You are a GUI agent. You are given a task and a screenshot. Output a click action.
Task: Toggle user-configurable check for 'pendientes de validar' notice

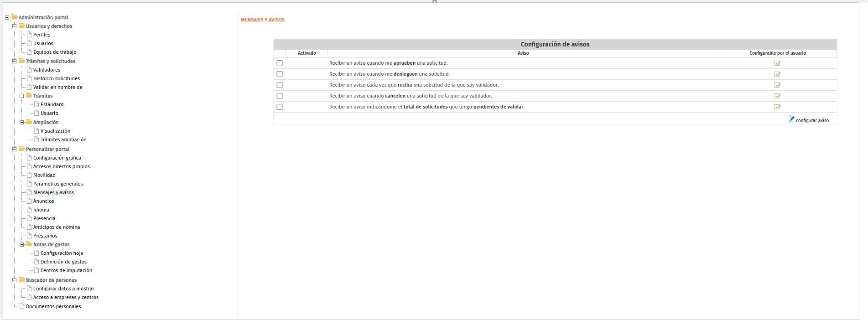click(777, 107)
